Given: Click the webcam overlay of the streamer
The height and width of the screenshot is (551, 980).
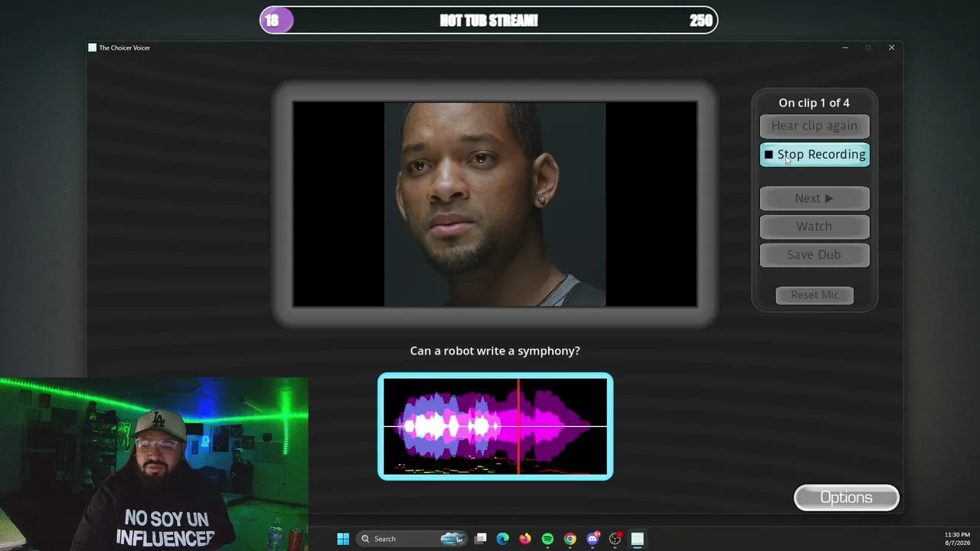Looking at the screenshot, I should [154, 464].
